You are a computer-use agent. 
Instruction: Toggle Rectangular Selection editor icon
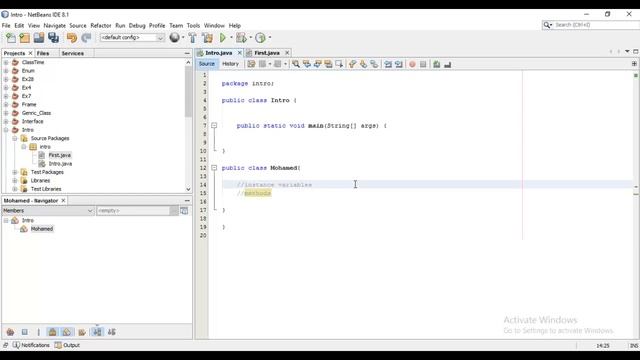338,64
